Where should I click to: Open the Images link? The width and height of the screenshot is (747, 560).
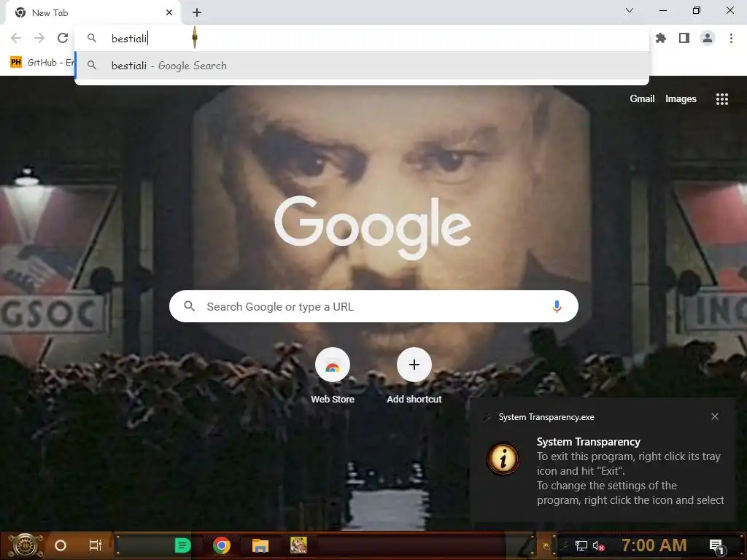[681, 98]
